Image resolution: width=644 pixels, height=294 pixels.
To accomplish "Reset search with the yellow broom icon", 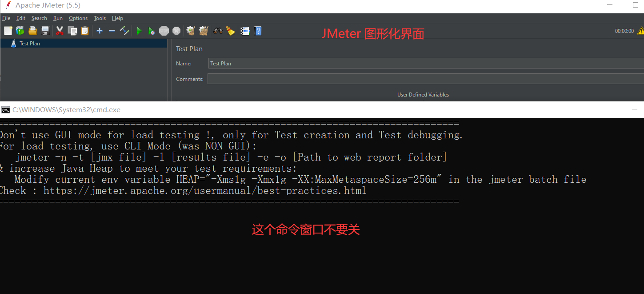I will coord(230,31).
